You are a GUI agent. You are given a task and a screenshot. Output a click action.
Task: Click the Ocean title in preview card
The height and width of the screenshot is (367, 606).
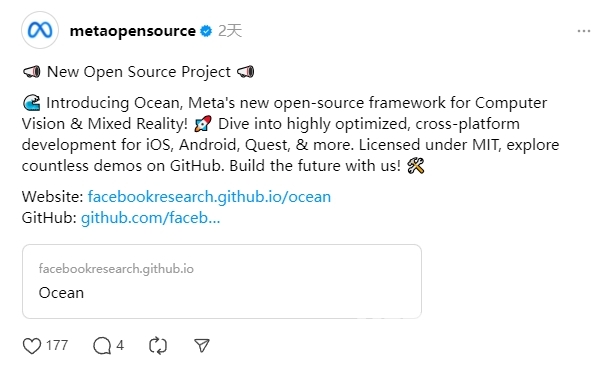tap(61, 293)
